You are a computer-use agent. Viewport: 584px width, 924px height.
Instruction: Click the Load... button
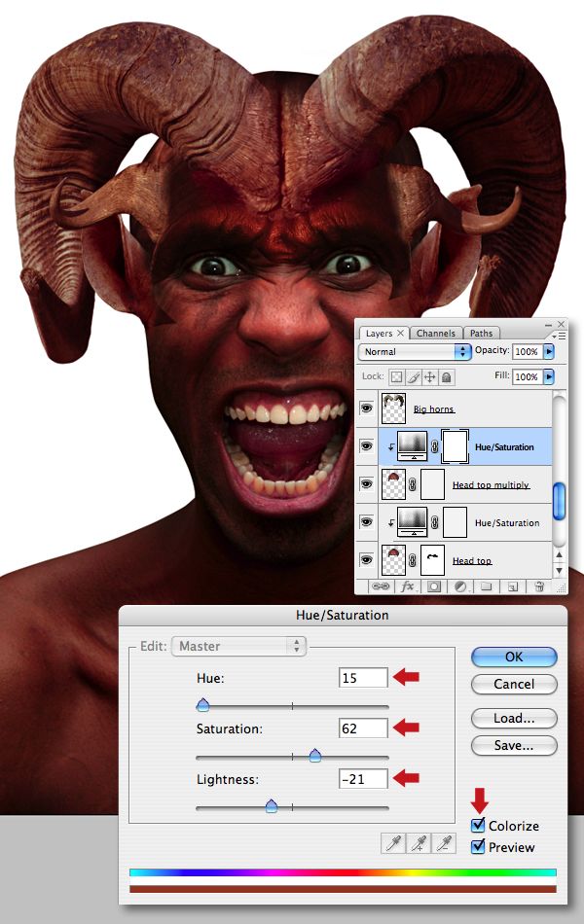click(514, 719)
